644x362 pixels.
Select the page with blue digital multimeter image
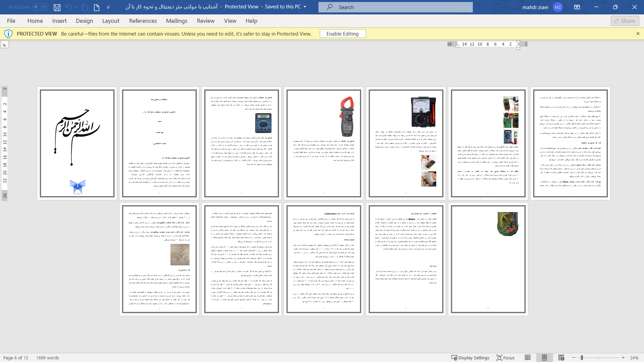(x=241, y=144)
